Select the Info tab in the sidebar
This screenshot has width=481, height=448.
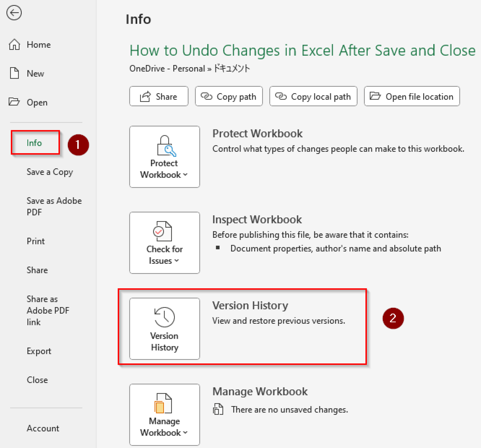click(x=34, y=143)
